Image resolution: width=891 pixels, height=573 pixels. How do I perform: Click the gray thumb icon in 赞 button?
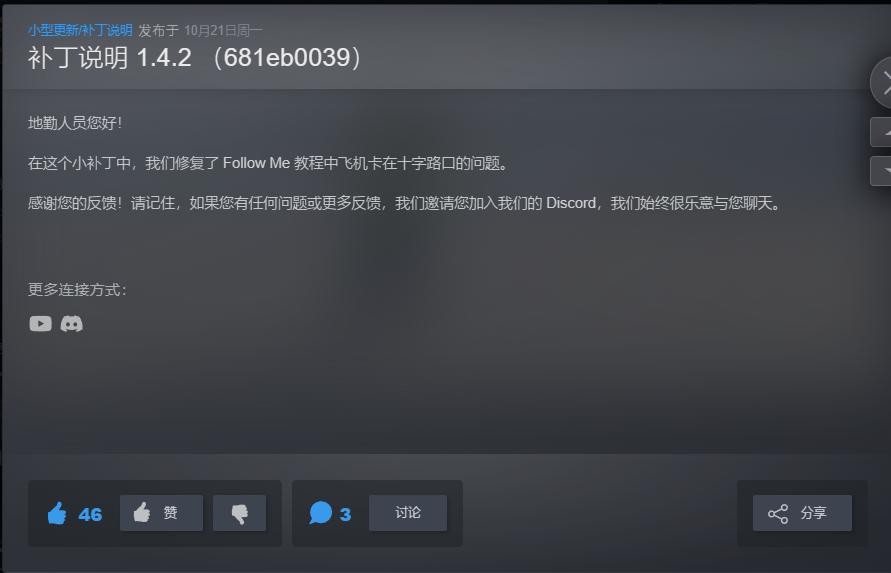coord(142,512)
